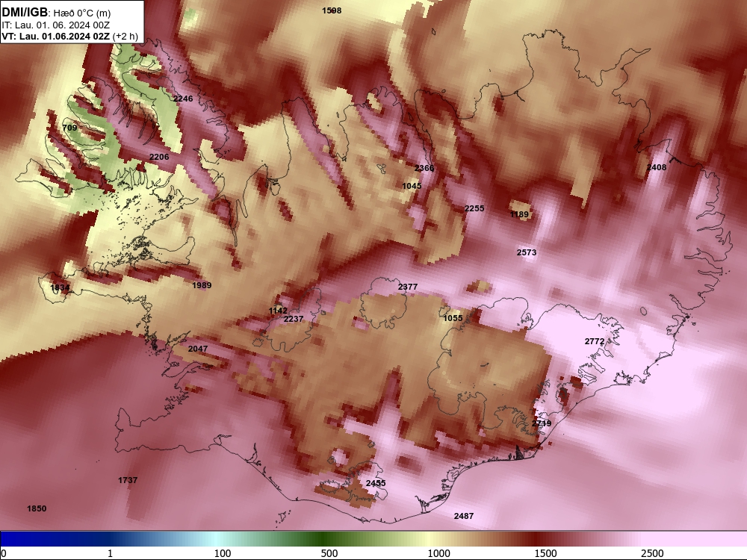Image resolution: width=747 pixels, height=560 pixels.
Task: Click the 2408 map value
Action: click(x=657, y=167)
